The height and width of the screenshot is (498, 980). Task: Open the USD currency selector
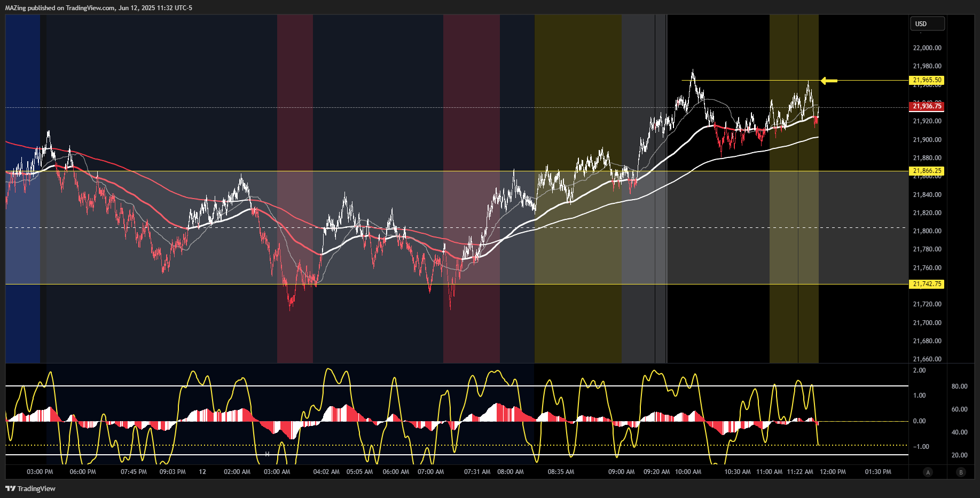click(x=927, y=23)
